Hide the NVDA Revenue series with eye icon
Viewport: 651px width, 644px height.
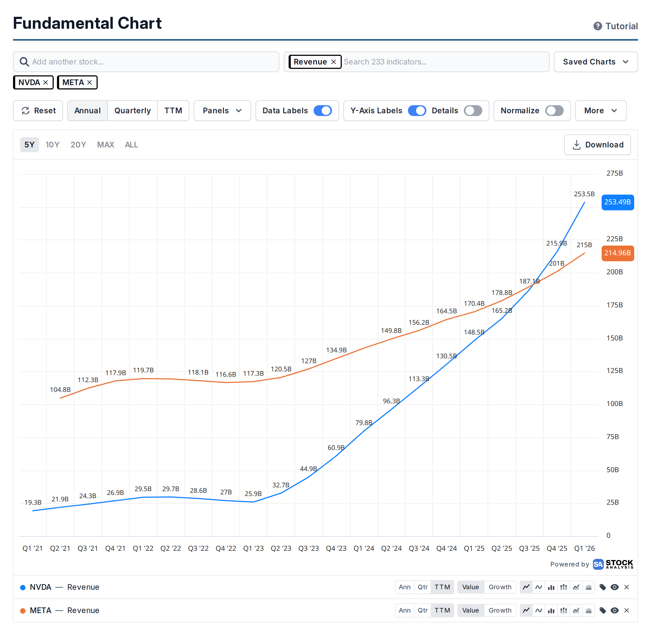coord(615,587)
